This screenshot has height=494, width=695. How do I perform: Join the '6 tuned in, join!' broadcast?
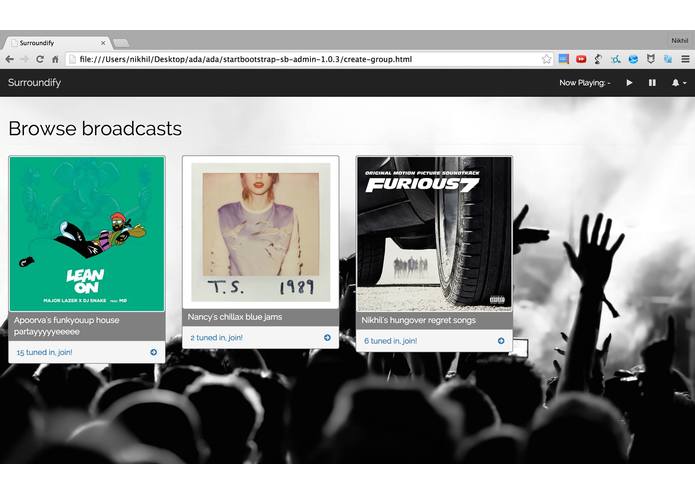coord(390,341)
